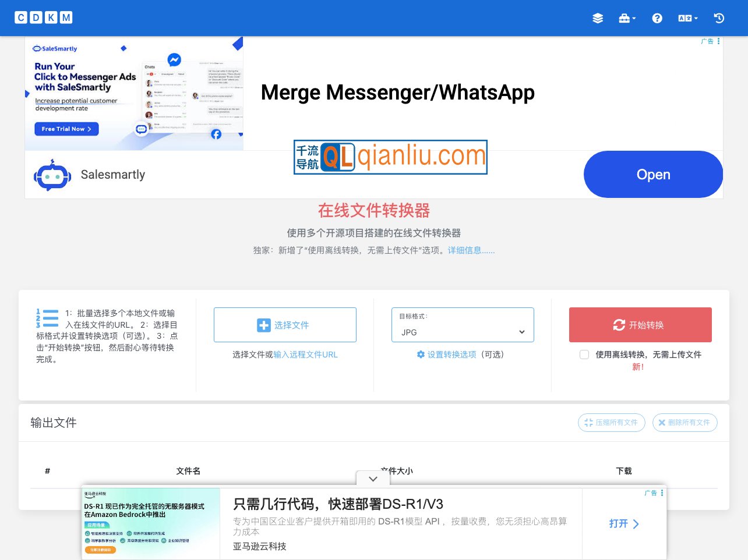Viewport: 748px width, 560px height.
Task: Click the history clock icon in the navbar
Action: click(719, 18)
